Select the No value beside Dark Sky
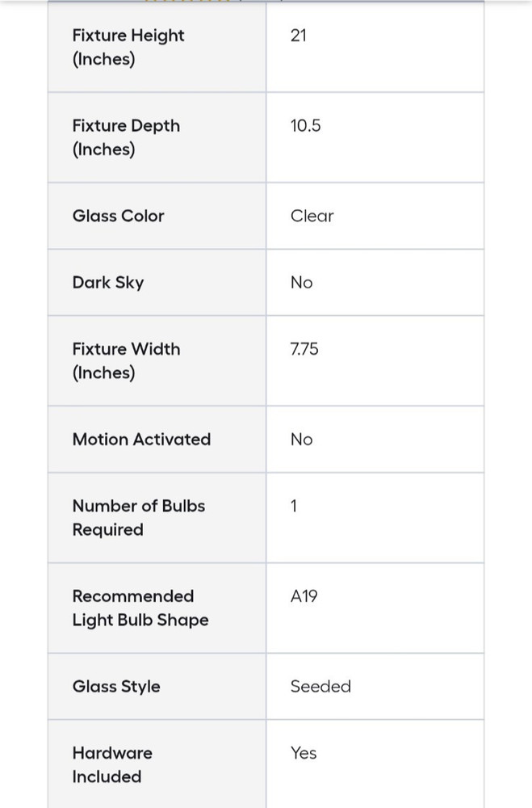The width and height of the screenshot is (532, 808). point(301,282)
